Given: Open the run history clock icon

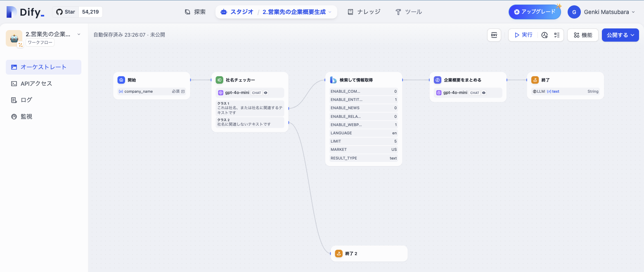Looking at the screenshot, I should [545, 35].
